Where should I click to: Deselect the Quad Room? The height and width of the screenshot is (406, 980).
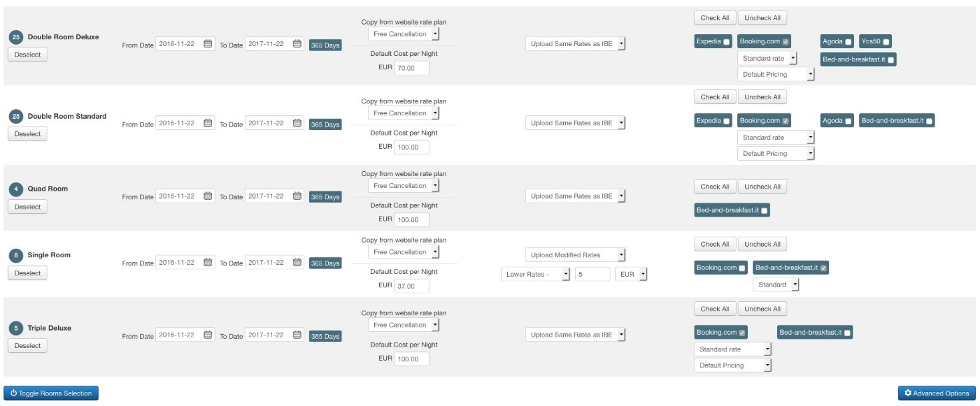point(27,207)
